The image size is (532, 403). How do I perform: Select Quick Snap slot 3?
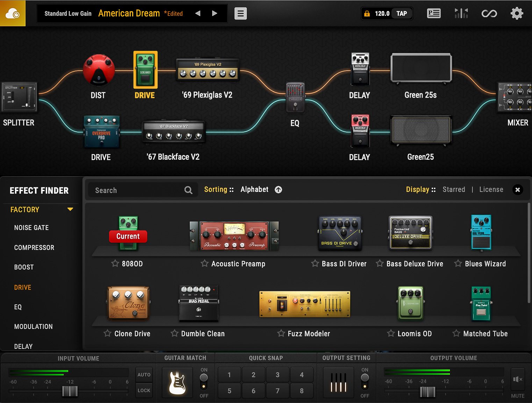(x=278, y=375)
